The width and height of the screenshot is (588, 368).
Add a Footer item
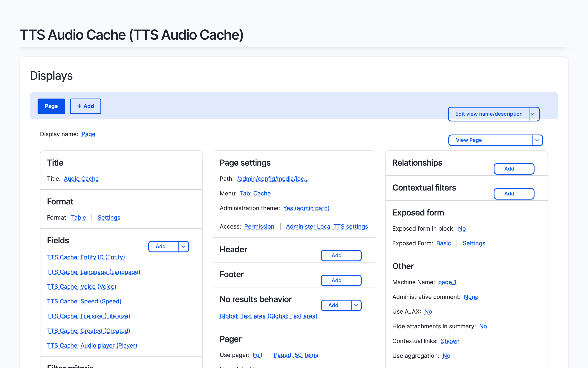click(x=341, y=280)
